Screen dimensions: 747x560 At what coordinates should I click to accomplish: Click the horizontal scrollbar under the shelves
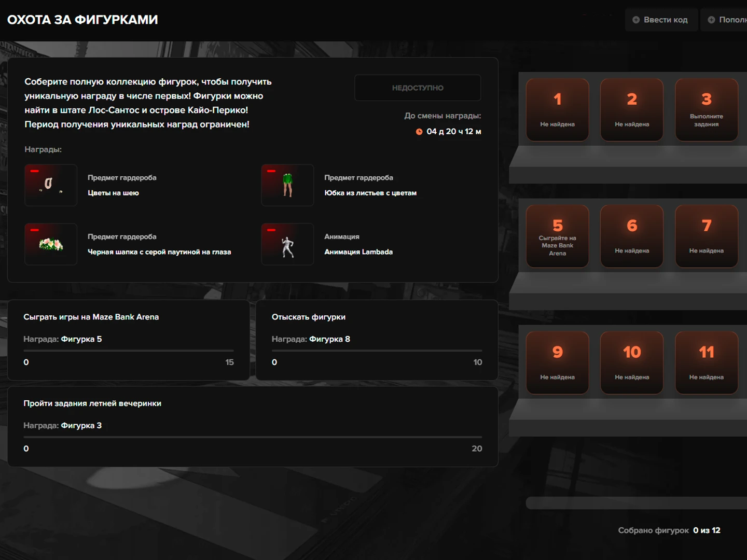click(636, 502)
